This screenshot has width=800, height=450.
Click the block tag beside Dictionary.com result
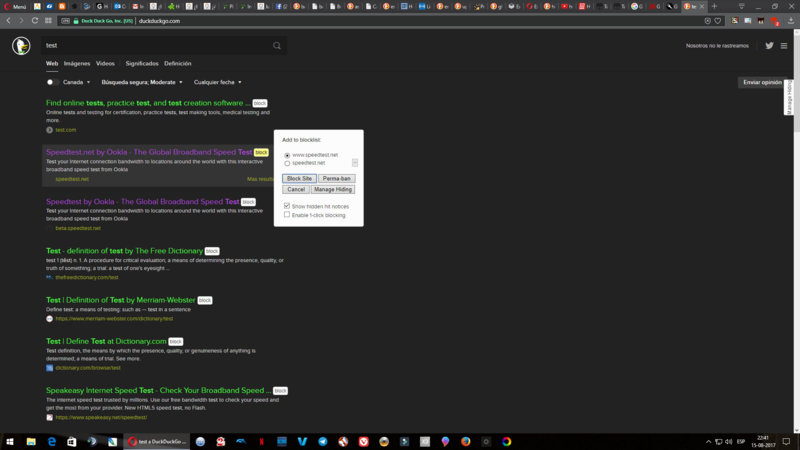(x=176, y=341)
